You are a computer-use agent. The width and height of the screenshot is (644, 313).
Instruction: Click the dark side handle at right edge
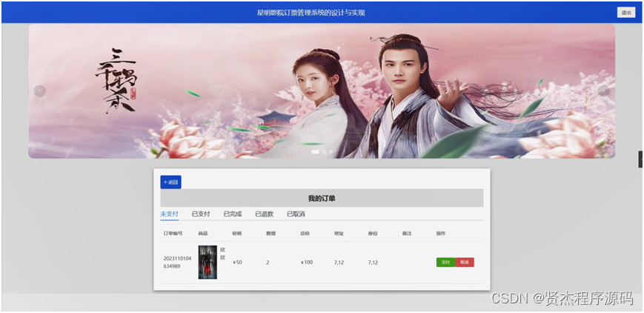coord(640,159)
